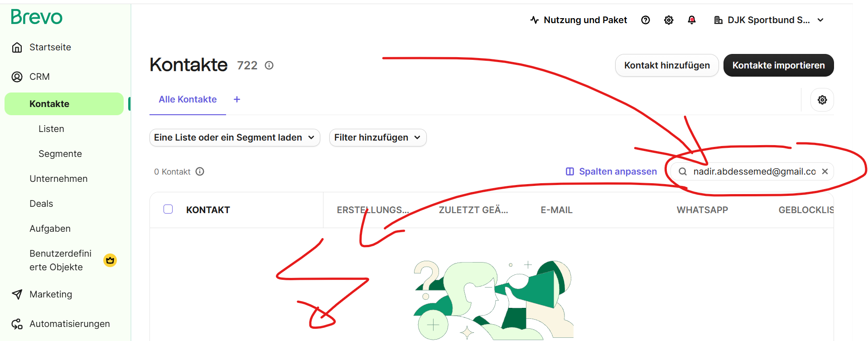
Task: Click the Brevo logo
Action: click(x=37, y=17)
